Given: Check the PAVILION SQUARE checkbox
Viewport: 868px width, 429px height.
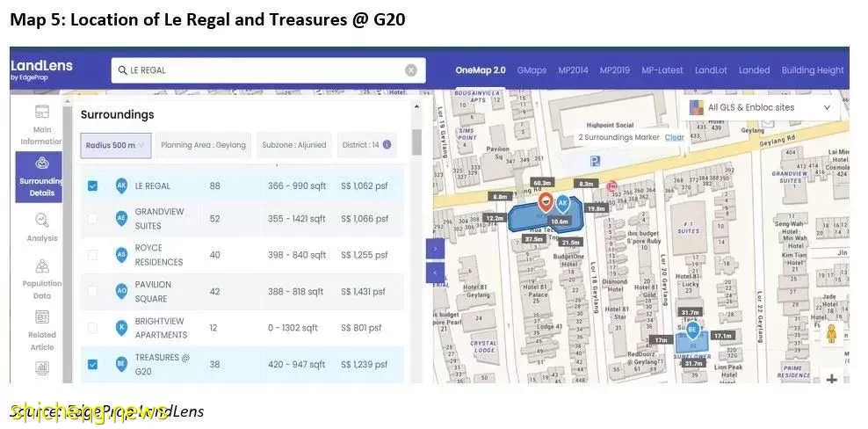Looking at the screenshot, I should point(92,292).
